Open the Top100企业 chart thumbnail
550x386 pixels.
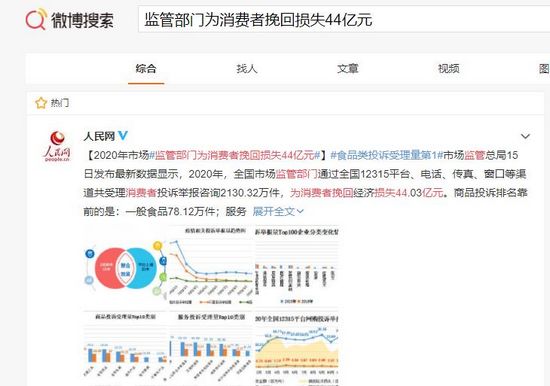[x=297, y=267]
